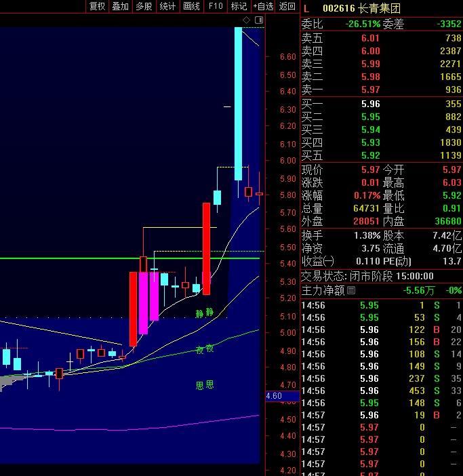Viewport: 463px width, 476px height.
Task: Toggle 复权 price adjustment
Action: point(97,6)
